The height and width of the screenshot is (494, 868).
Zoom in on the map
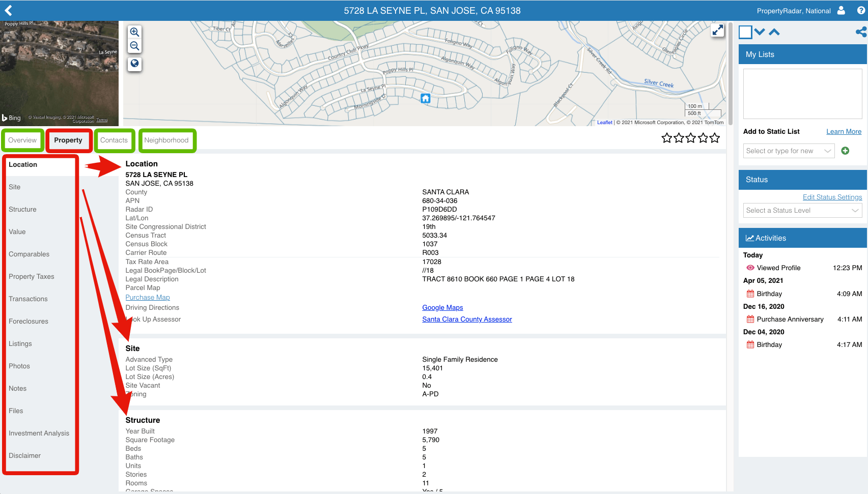click(x=134, y=32)
